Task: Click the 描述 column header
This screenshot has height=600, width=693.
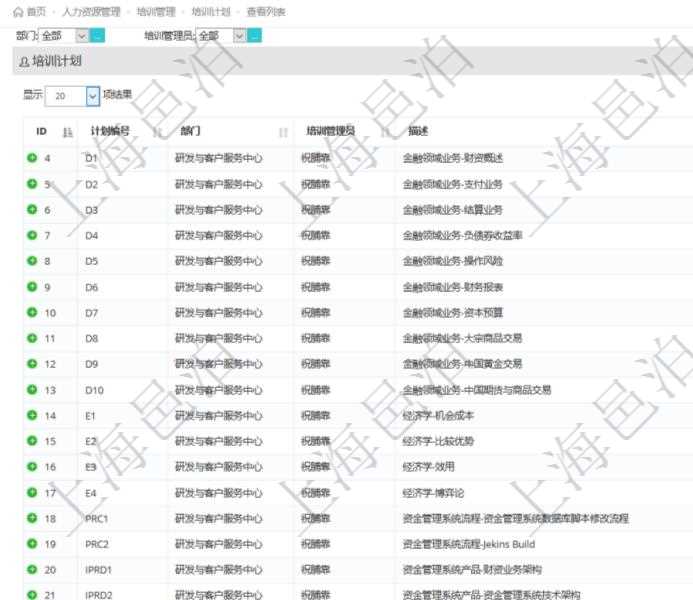Action: click(x=418, y=131)
